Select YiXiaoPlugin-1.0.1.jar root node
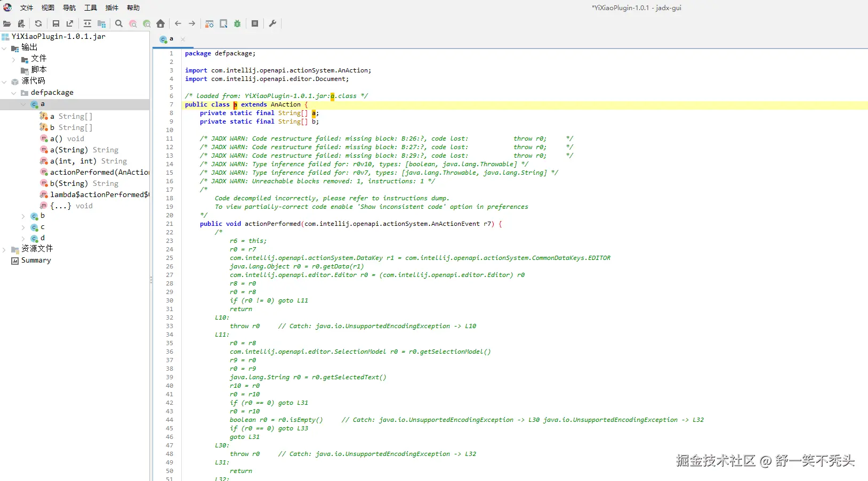 (59, 37)
